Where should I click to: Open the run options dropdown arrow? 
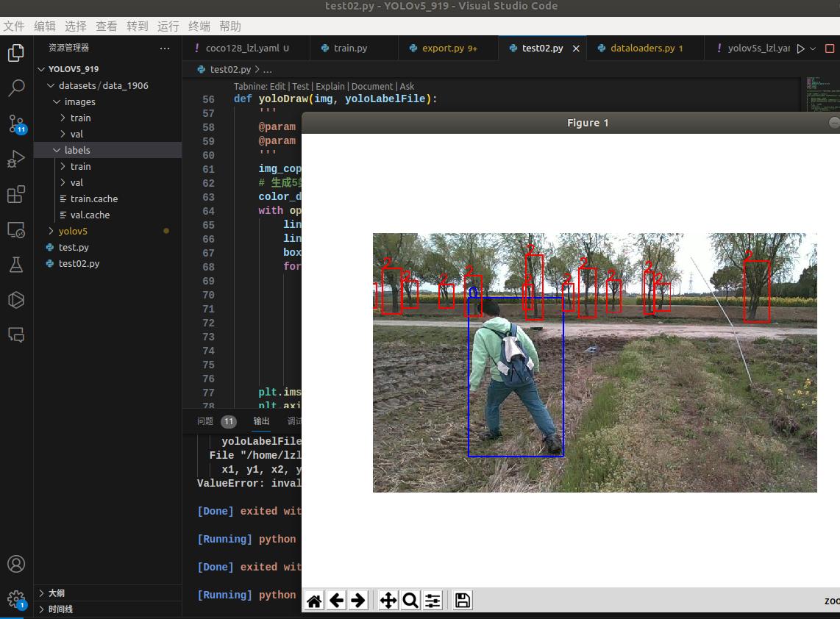(813, 49)
